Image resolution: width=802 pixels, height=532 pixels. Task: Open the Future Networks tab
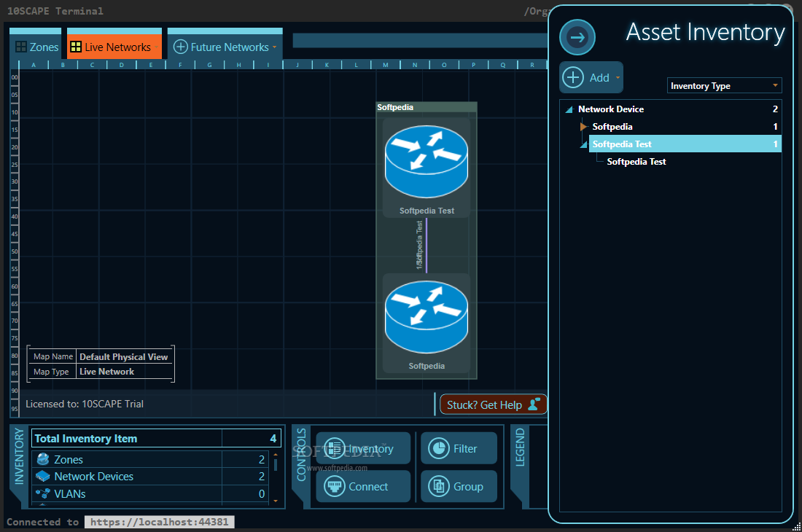coord(225,47)
